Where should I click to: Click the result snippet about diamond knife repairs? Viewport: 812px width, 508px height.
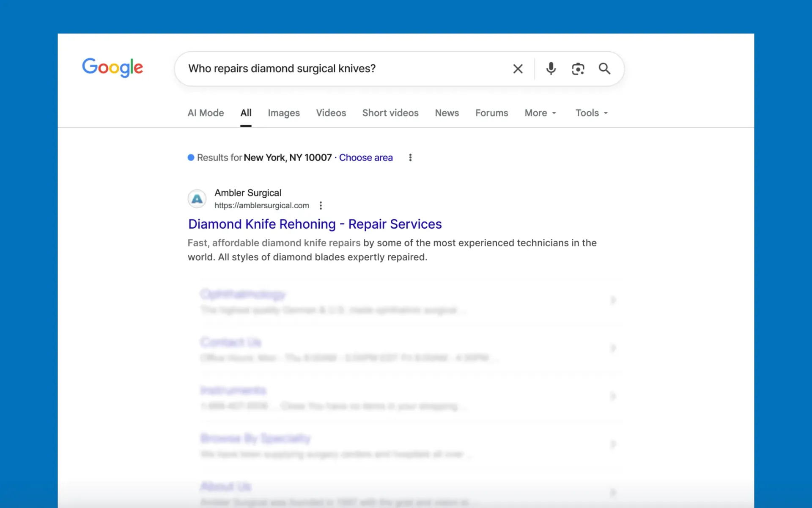392,250
